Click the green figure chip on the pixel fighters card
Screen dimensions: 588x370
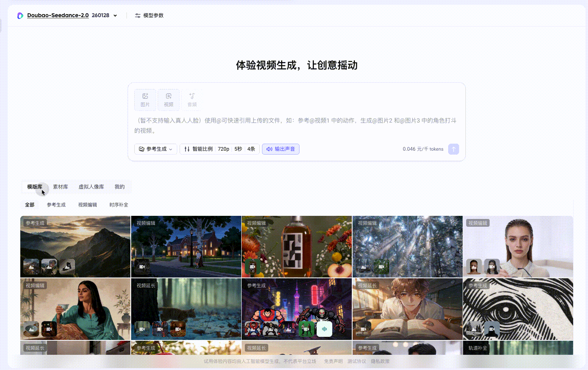tap(306, 329)
